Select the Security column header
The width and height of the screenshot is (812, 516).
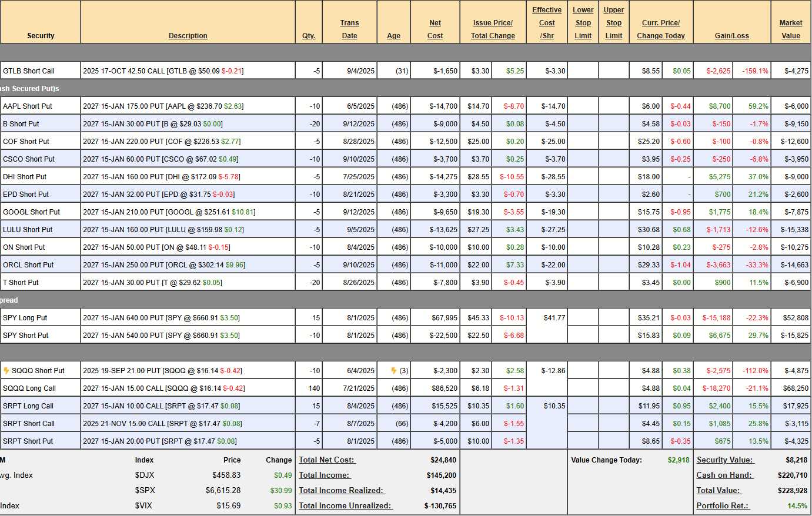41,36
